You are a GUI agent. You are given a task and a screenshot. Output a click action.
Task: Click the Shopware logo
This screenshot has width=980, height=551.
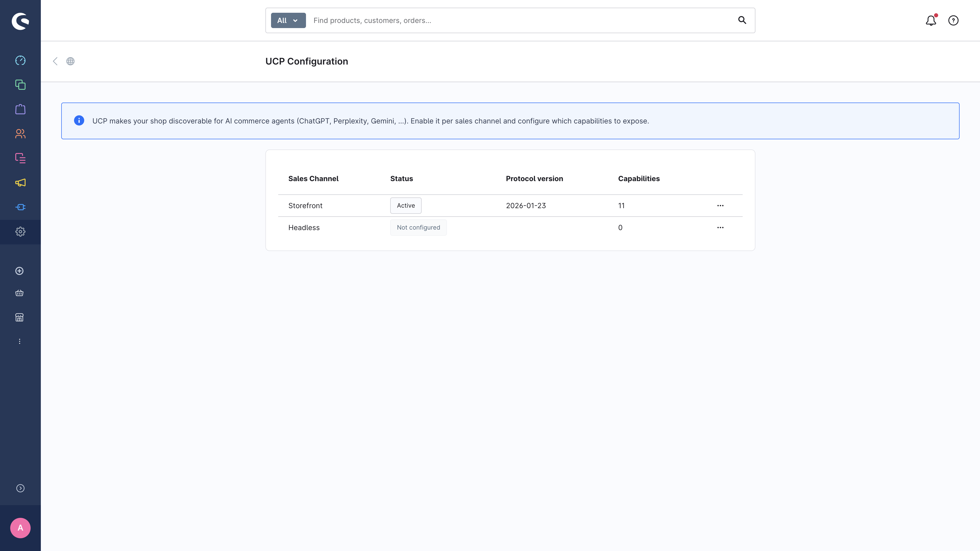(x=20, y=21)
